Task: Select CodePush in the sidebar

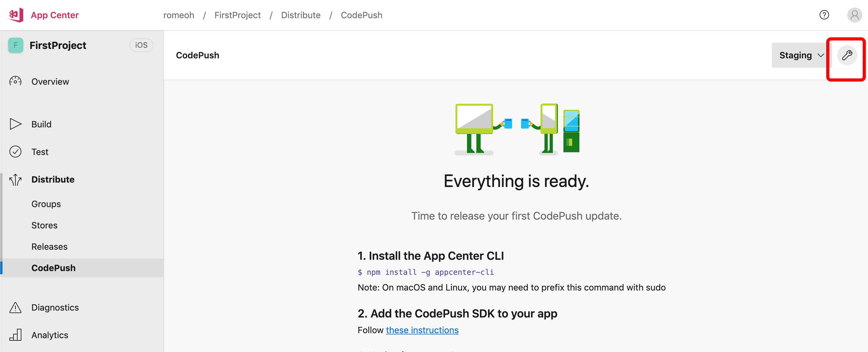Action: coord(53,268)
